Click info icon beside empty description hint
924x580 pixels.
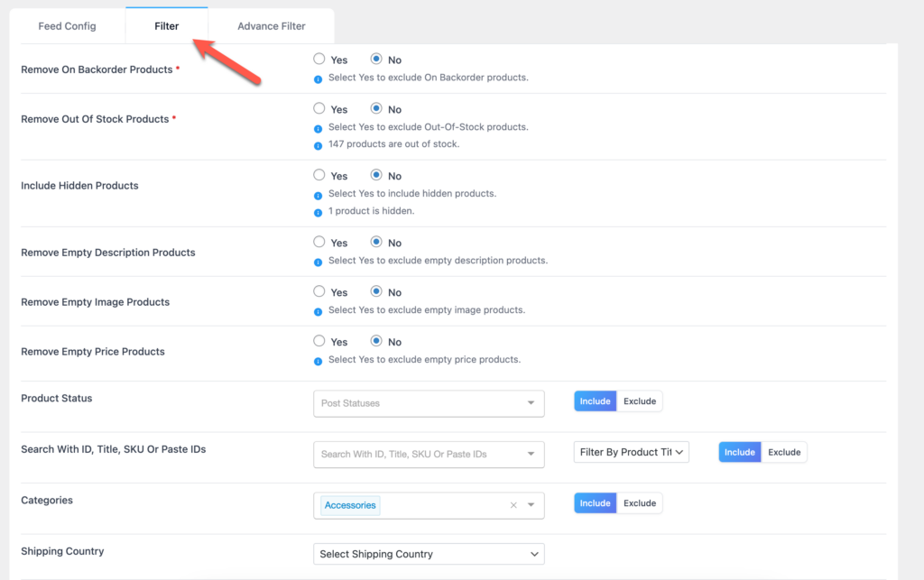point(318,262)
